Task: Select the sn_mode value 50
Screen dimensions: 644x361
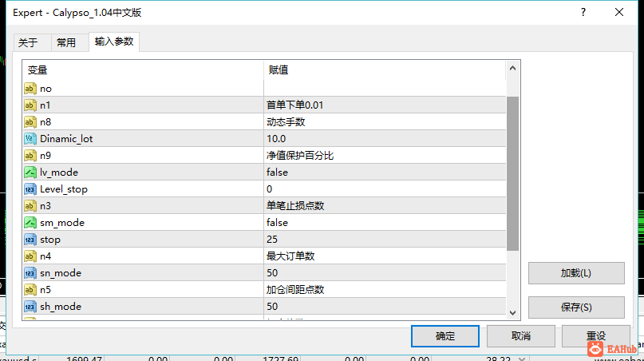Action: 272,273
